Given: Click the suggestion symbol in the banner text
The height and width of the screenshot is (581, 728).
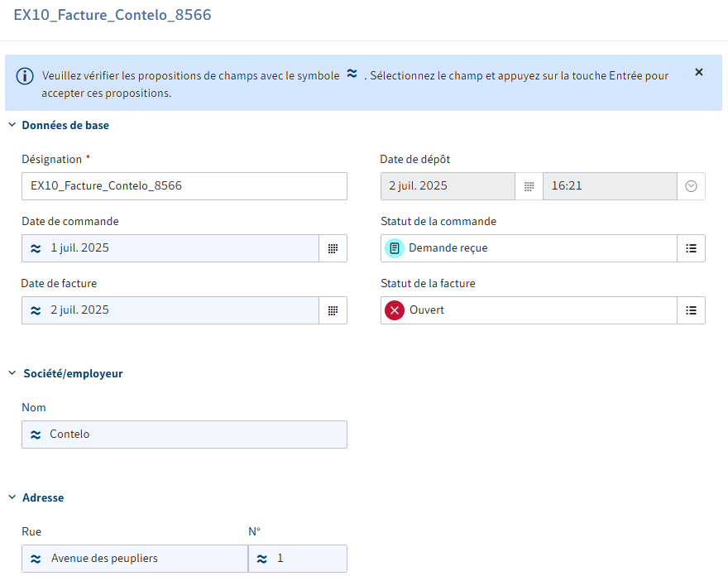Looking at the screenshot, I should tap(352, 74).
